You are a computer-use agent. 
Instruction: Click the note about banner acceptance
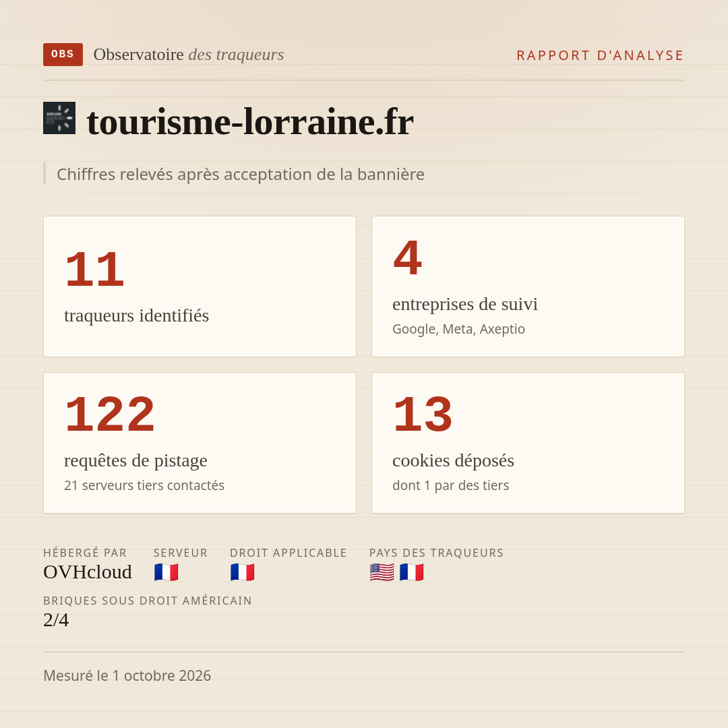click(241, 174)
